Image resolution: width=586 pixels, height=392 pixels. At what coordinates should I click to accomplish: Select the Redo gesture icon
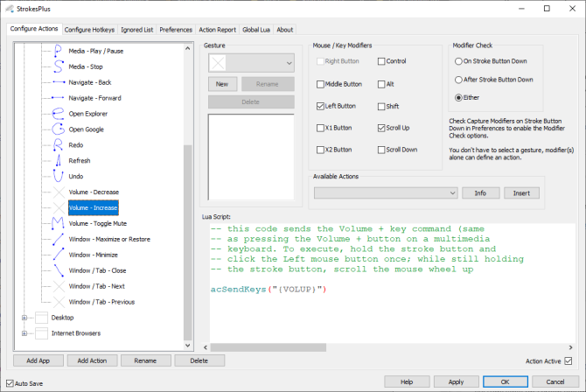tap(58, 145)
